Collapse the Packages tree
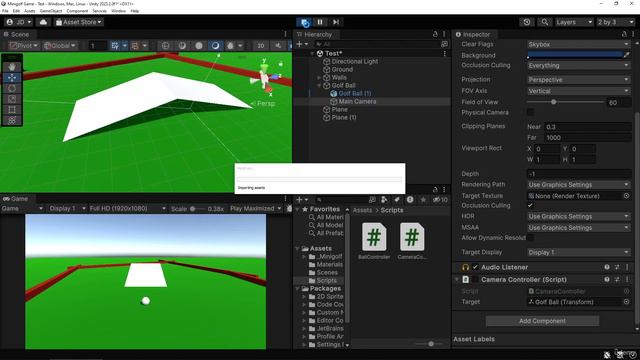 pos(297,289)
